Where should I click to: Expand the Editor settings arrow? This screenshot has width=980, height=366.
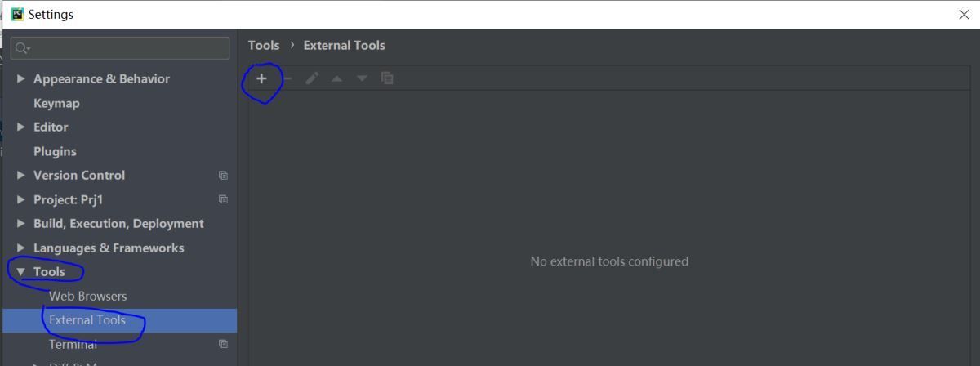pos(21,127)
